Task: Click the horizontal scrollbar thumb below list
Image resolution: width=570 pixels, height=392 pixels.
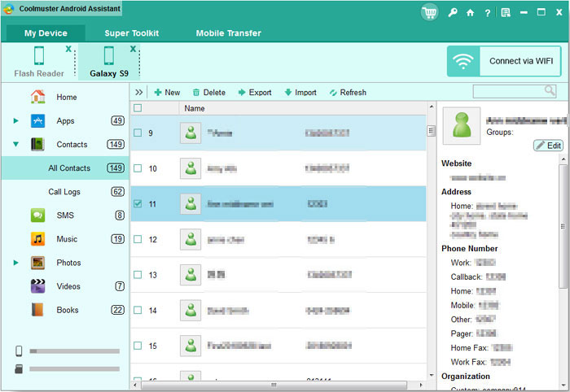Action: 274,385
